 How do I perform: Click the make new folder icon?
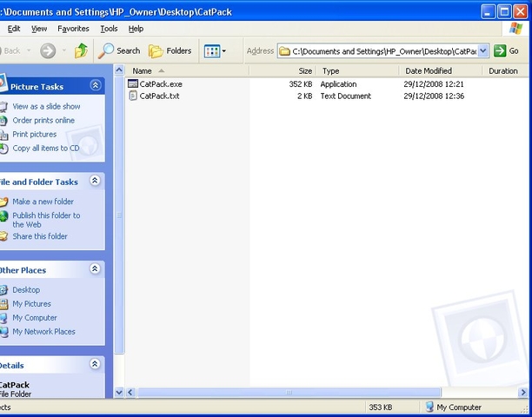pos(3,202)
